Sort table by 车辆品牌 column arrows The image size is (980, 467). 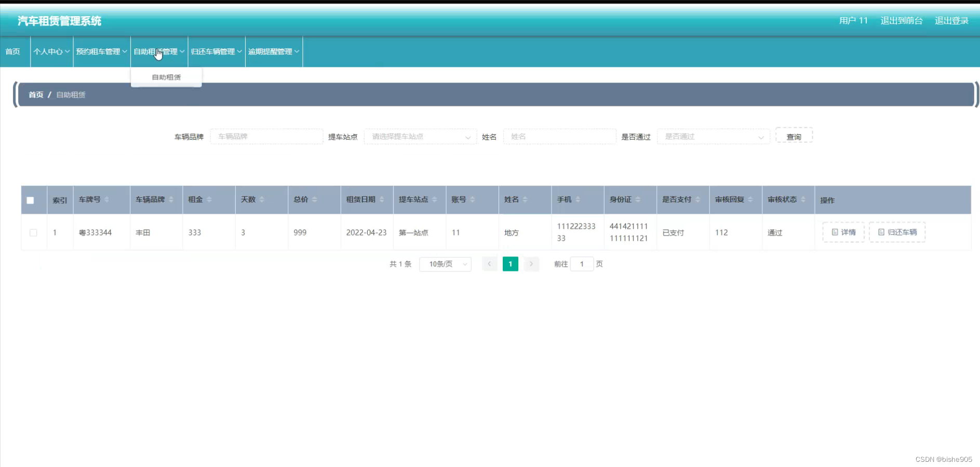tap(171, 200)
